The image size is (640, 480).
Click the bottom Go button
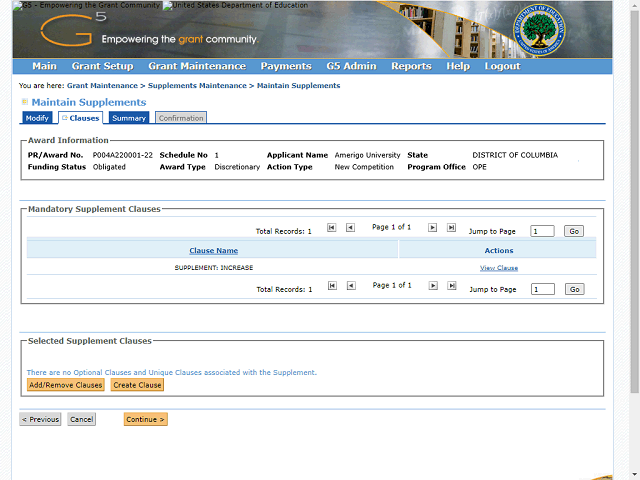575,289
